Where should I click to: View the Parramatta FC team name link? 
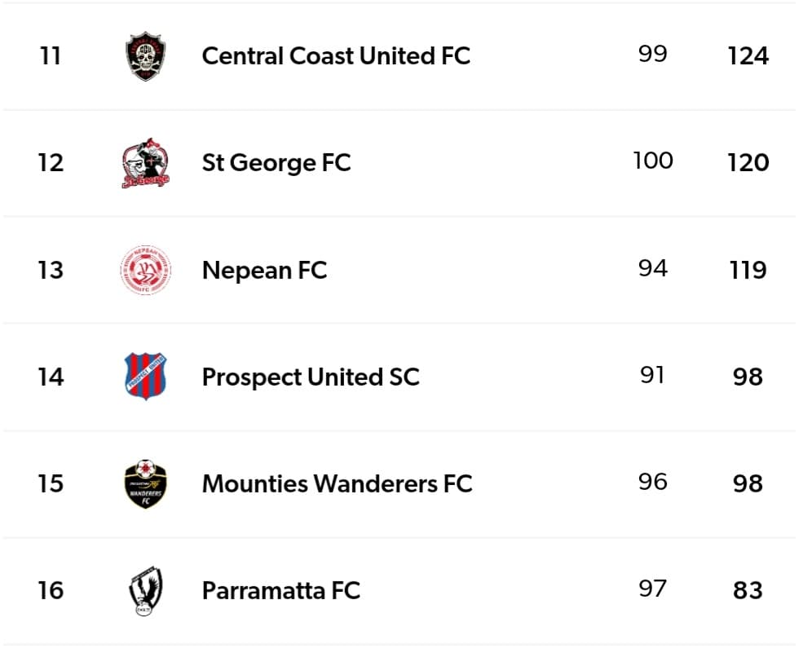280,590
